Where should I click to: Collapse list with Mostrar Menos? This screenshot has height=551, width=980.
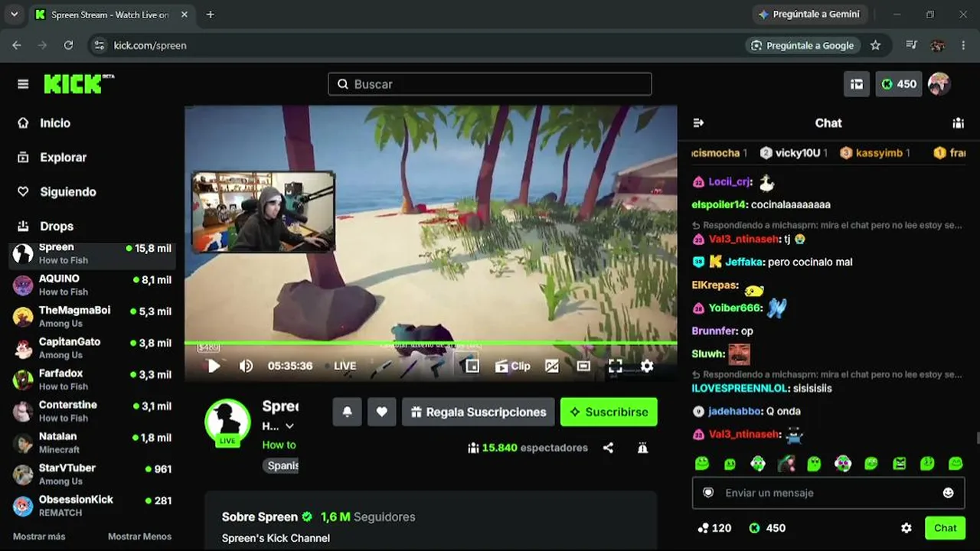coord(139,536)
